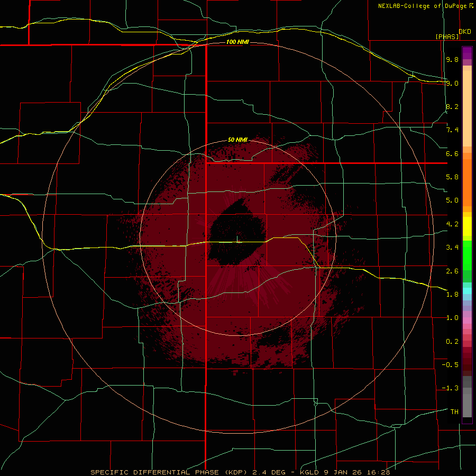476x476 pixels.
Task: Click the 3.4 value on the color scale
Action: (452, 248)
